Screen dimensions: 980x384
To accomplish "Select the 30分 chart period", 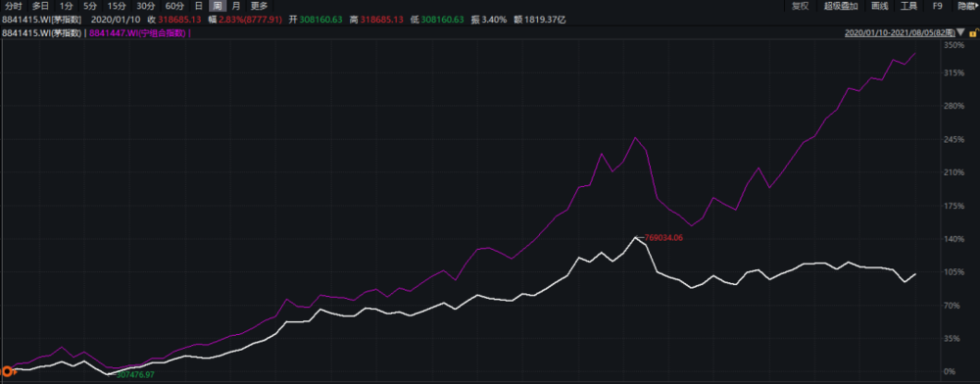I will point(146,6).
